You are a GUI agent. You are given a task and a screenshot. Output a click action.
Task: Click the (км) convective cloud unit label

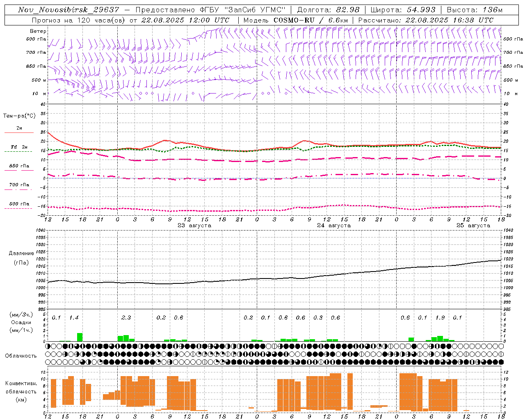[21, 399]
